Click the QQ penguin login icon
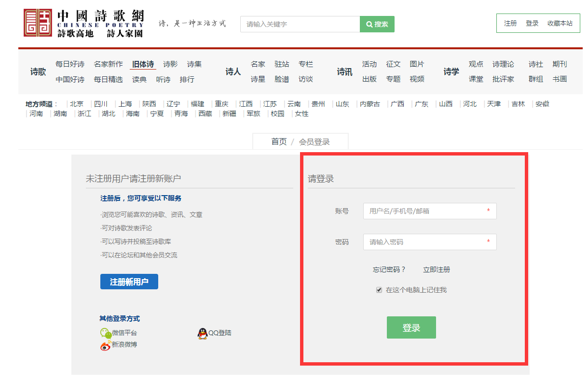 click(203, 333)
